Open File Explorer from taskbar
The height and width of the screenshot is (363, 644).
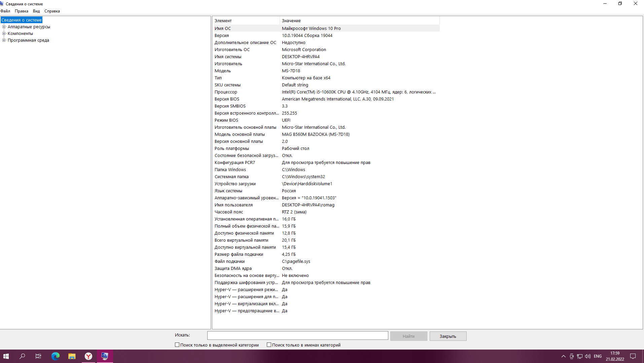[x=72, y=356]
